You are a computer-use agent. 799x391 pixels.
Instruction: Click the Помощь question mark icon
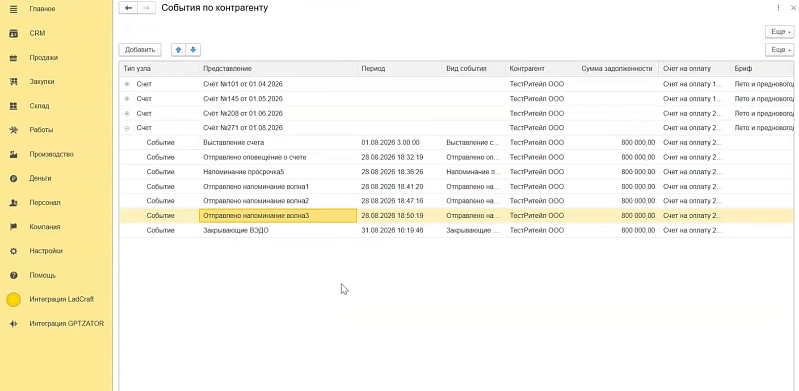[14, 275]
